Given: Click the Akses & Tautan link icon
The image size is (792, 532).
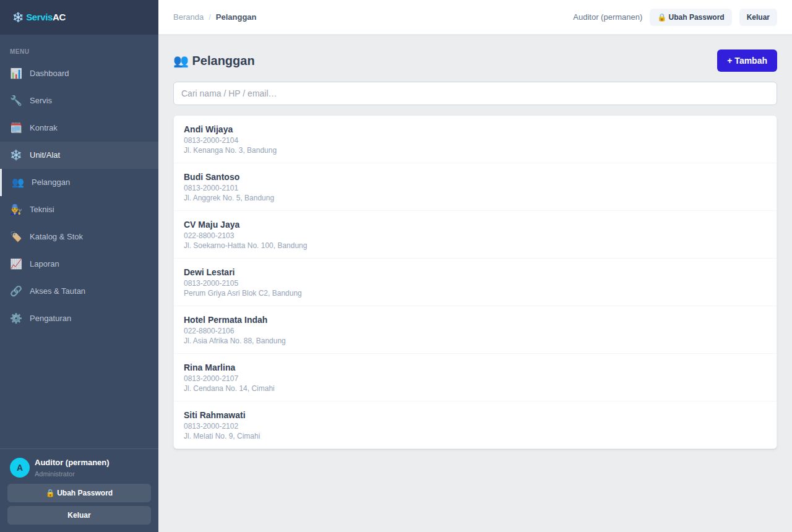Looking at the screenshot, I should [x=16, y=291].
